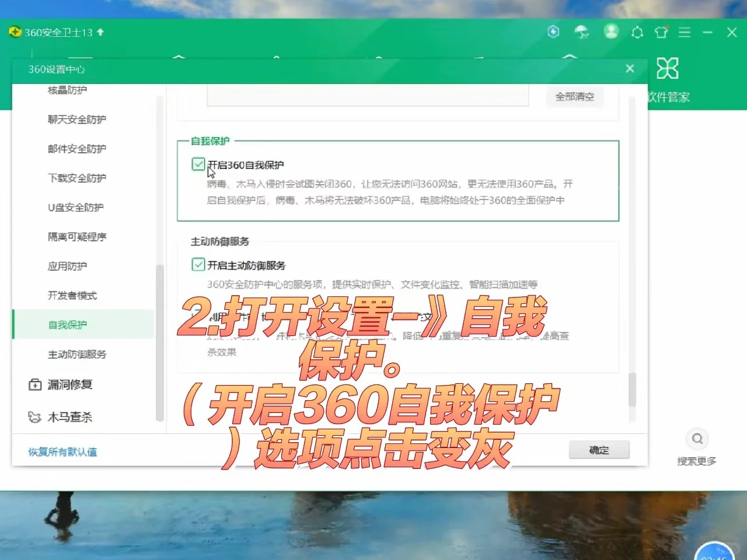Open the hamburger main menu in title bar
Screen dimensions: 747x560
(685, 32)
